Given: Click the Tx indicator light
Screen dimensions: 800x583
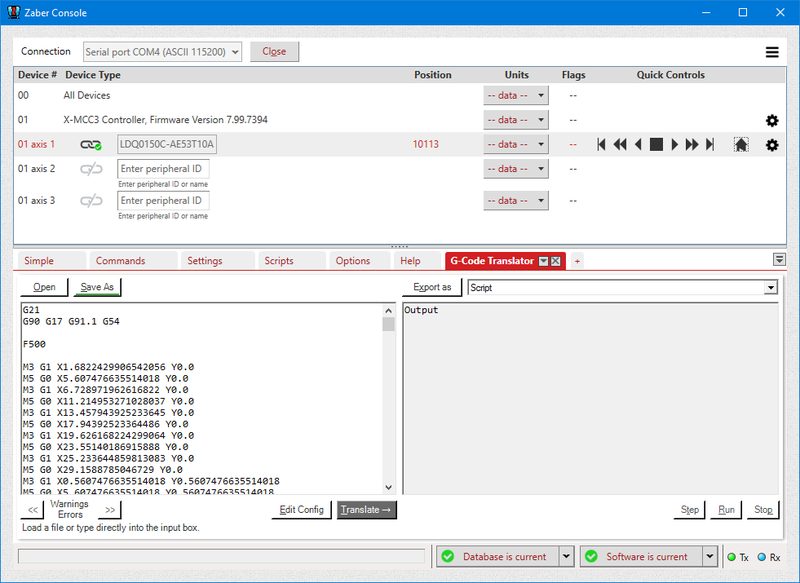Looking at the screenshot, I should [x=732, y=557].
